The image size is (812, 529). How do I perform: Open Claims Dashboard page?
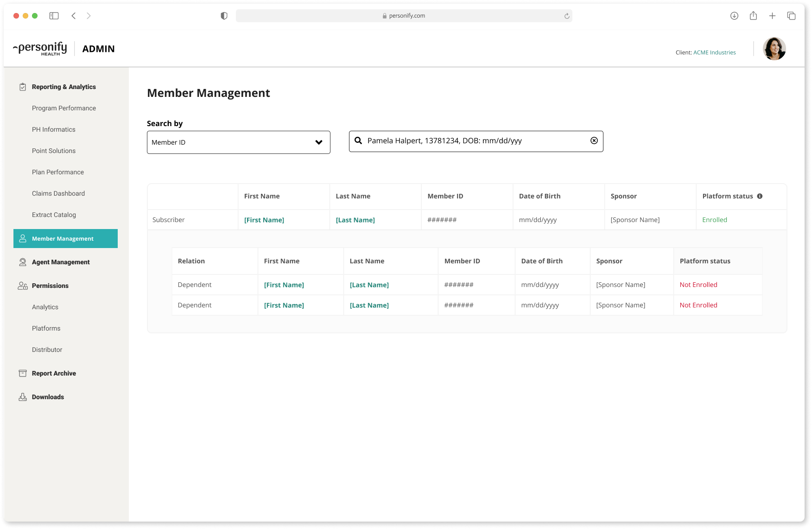tap(58, 193)
